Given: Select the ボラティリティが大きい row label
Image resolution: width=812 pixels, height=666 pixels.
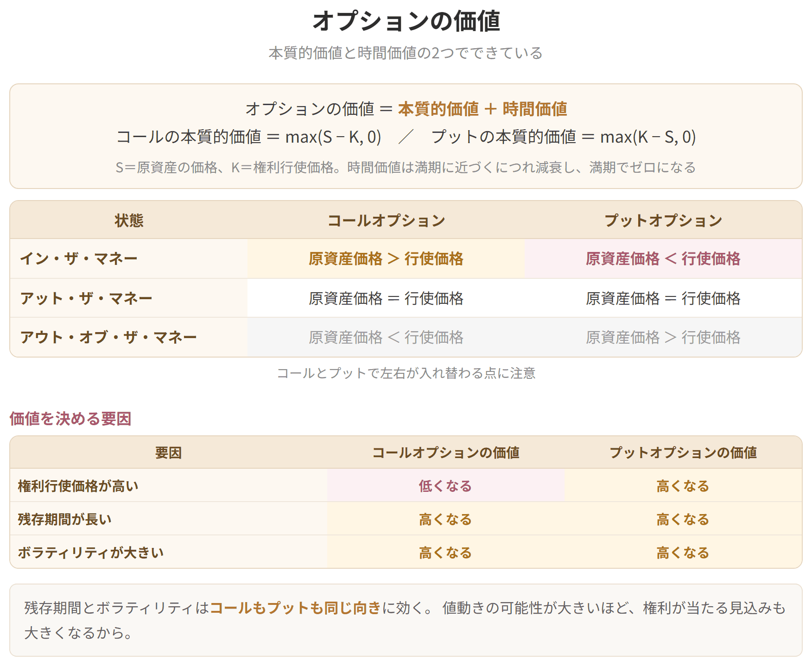Looking at the screenshot, I should click(x=169, y=552).
